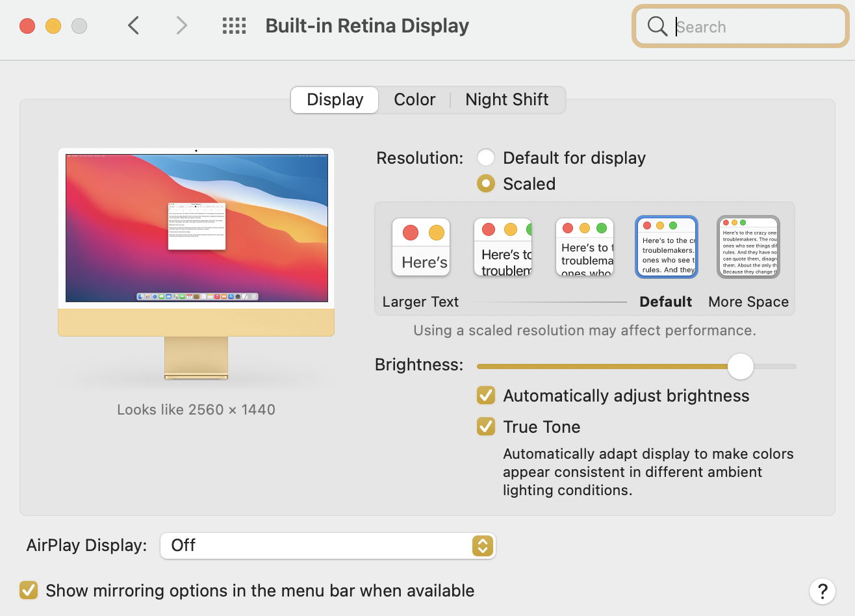Toggle Automatically adjust brightness checkbox
The width and height of the screenshot is (855, 616).
(485, 395)
